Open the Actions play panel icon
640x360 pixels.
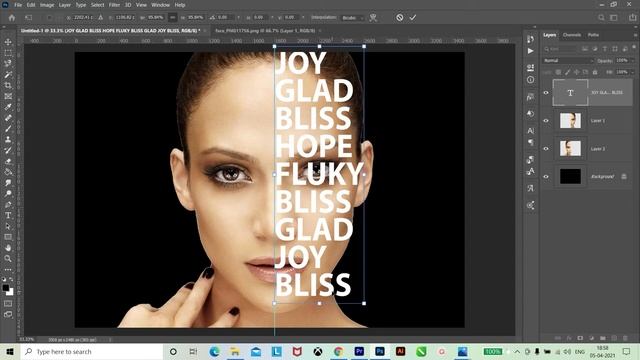(530, 51)
